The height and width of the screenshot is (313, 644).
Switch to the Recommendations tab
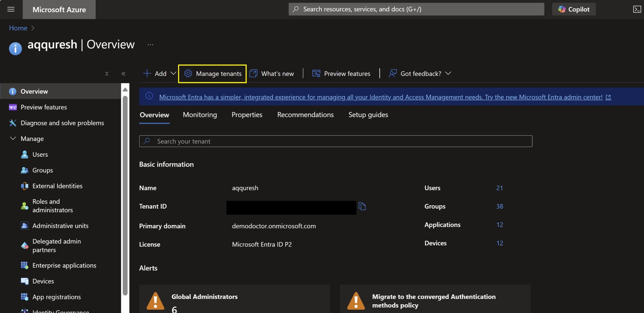(x=305, y=115)
